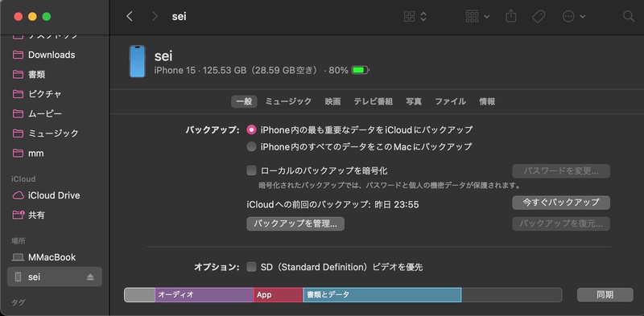644x316 pixels.
Task: Click パスワードを変更 button
Action: pos(560,170)
